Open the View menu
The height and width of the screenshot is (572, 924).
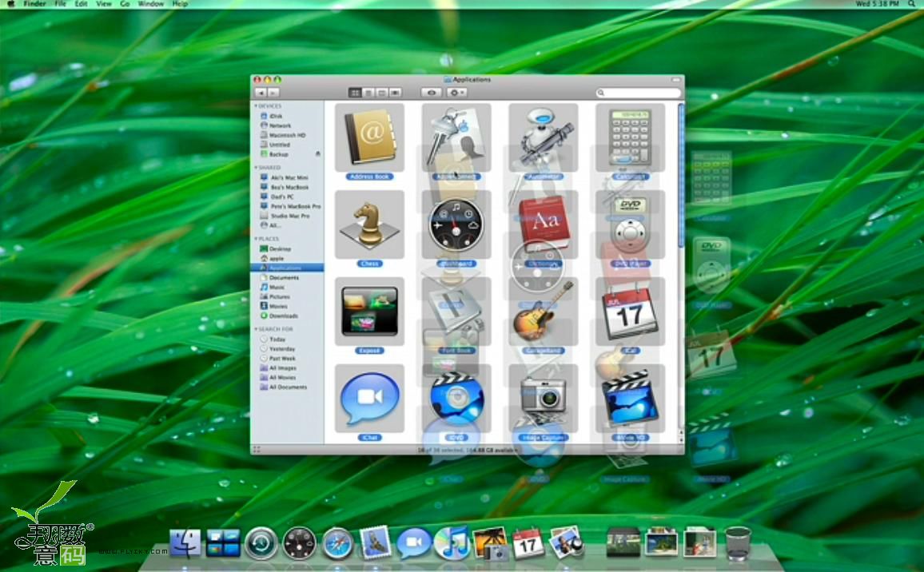coord(104,3)
